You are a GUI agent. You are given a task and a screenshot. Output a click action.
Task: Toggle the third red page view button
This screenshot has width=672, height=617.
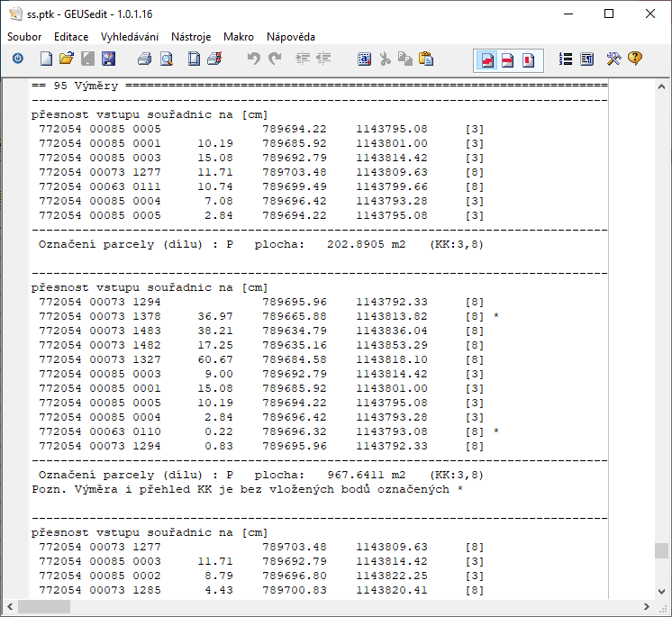(x=529, y=60)
